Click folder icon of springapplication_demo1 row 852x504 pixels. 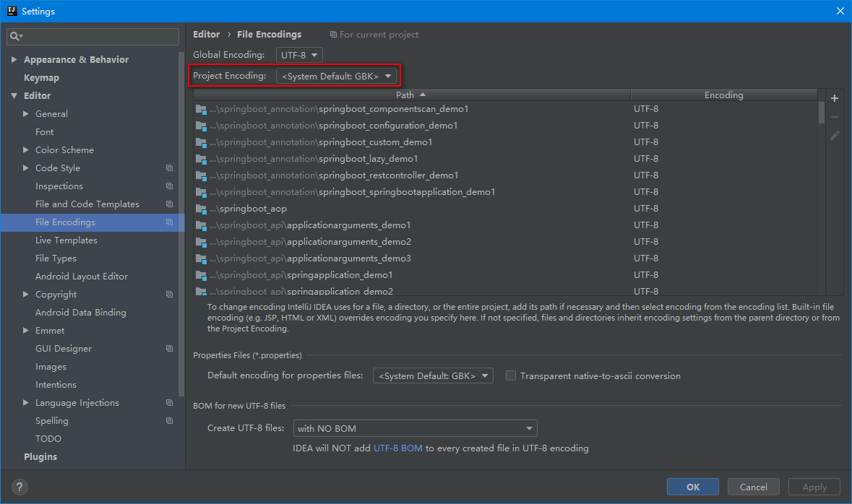pos(201,276)
